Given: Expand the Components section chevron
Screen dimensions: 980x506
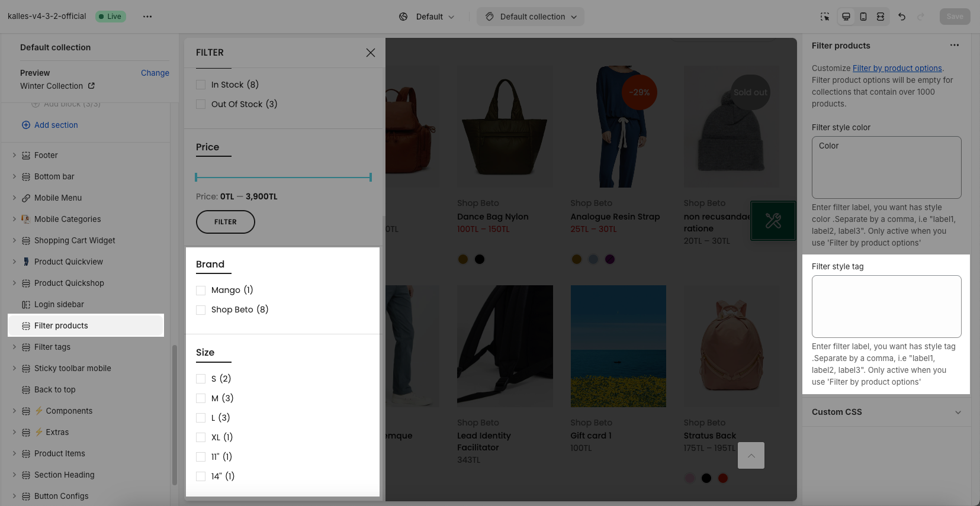Looking at the screenshot, I should tap(14, 411).
